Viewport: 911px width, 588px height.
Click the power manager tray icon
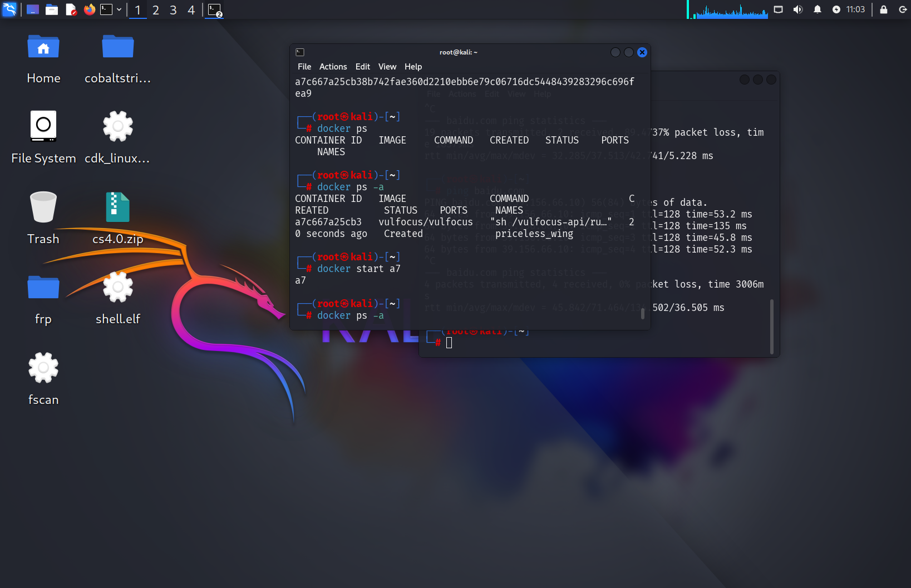pos(836,9)
